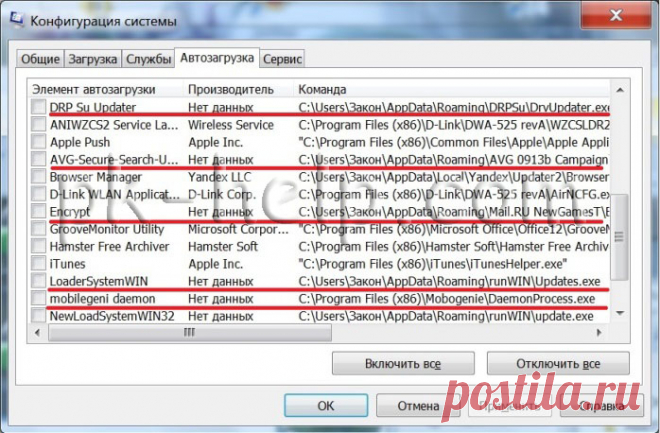Screen dimensions: 660x433
Task: Click the Отмена button
Action: pos(418,406)
